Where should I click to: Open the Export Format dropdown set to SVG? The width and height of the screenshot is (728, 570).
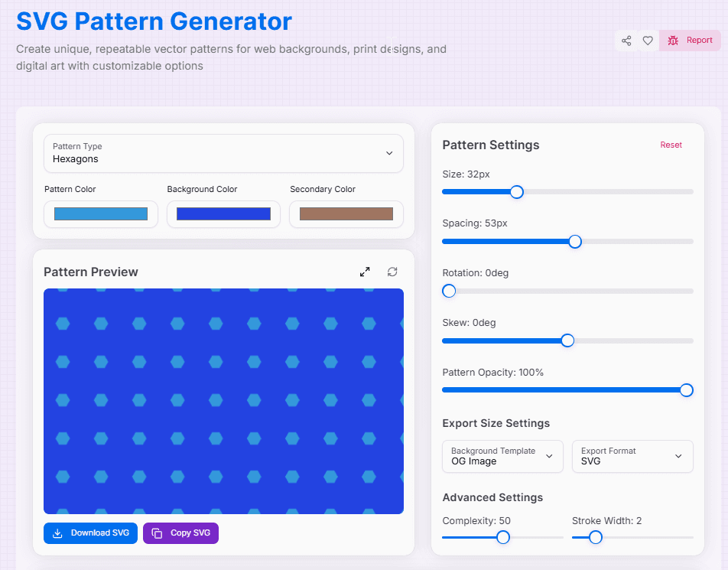pos(632,456)
